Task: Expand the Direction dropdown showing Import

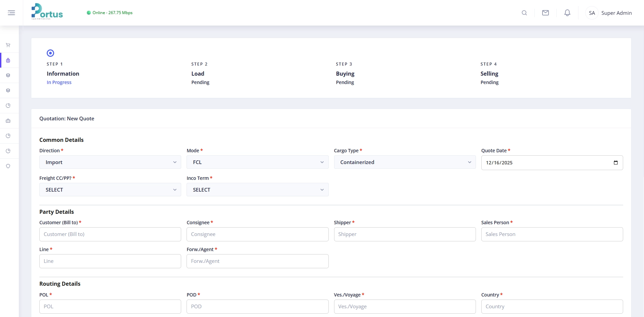Action: 110,162
